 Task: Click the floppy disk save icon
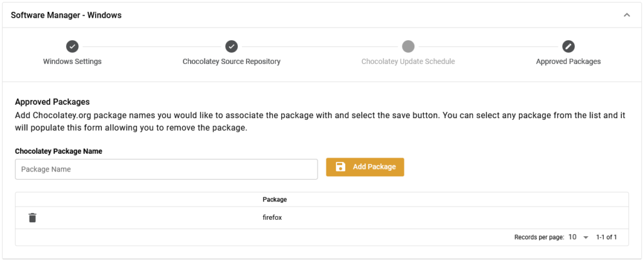[x=340, y=167]
